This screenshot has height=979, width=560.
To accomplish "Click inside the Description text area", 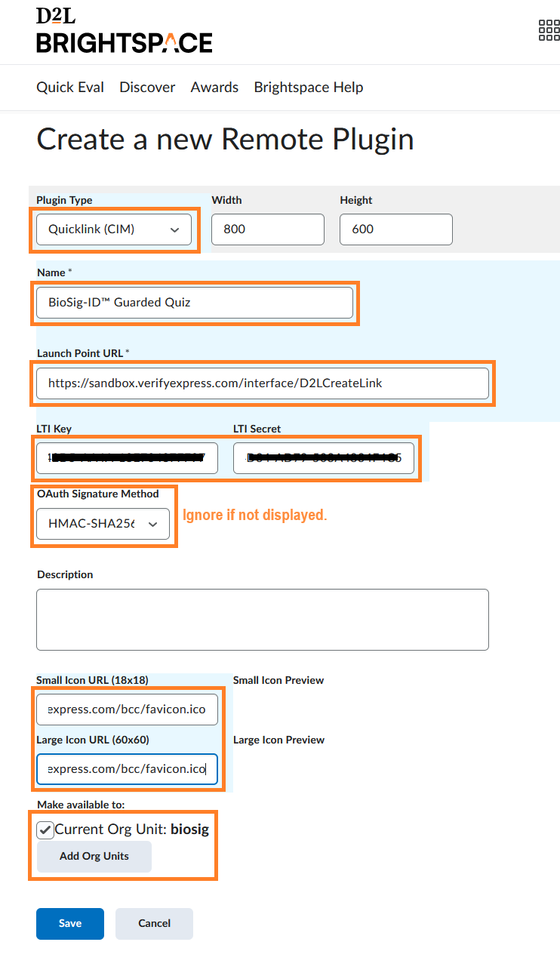I will tap(263, 620).
